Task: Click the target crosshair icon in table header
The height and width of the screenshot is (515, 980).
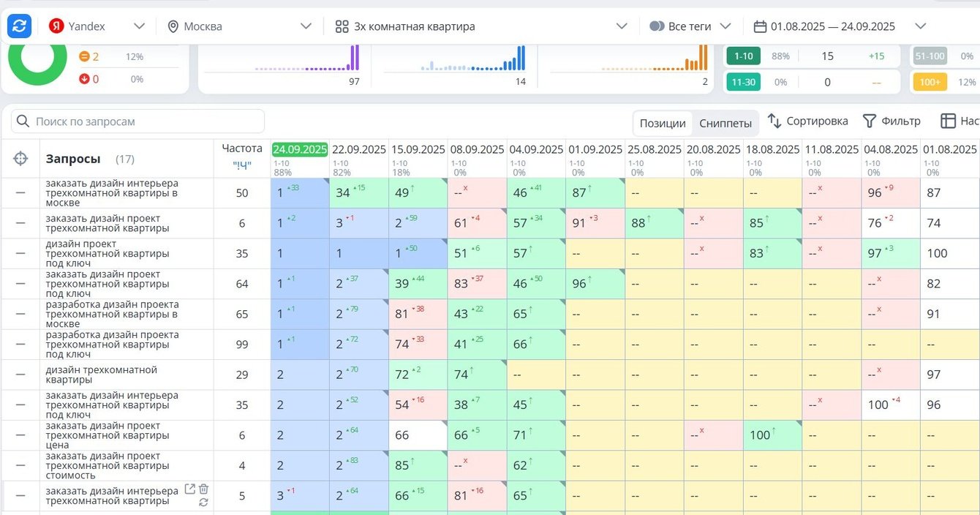Action: [x=20, y=159]
